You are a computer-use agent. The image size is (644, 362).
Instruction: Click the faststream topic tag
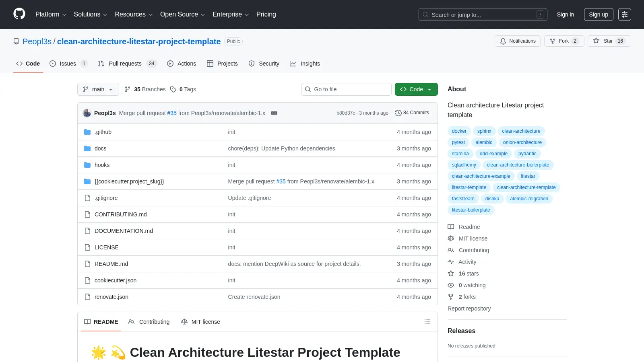click(x=463, y=199)
